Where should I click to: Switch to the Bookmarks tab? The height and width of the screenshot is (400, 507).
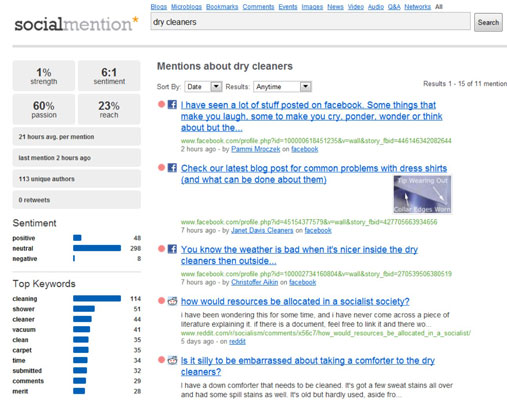(x=222, y=7)
